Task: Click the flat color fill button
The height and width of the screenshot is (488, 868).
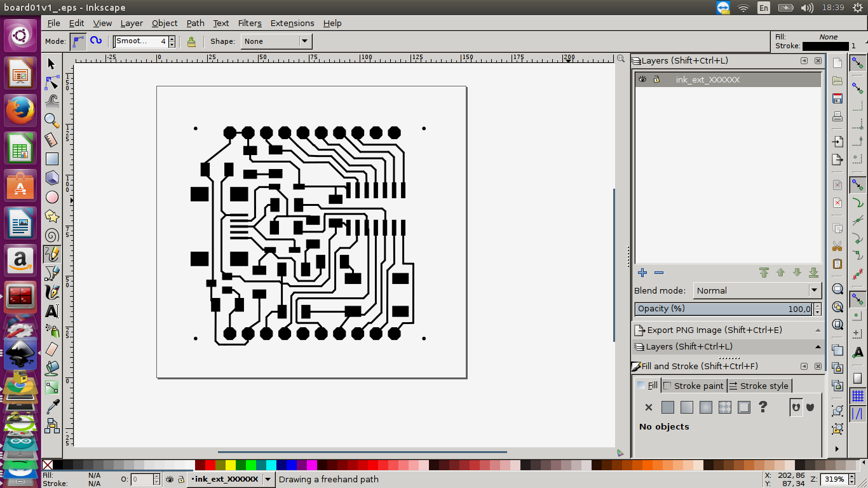Action: [x=668, y=407]
